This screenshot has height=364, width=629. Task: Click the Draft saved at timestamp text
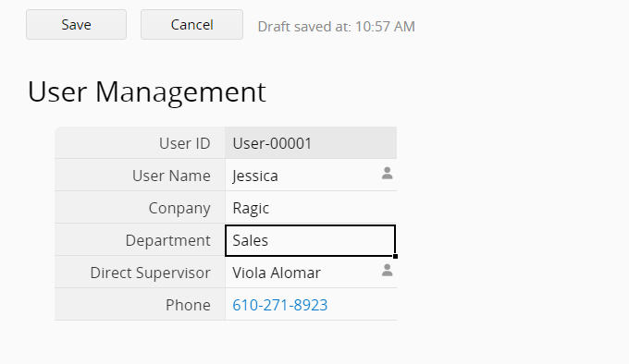point(336,27)
